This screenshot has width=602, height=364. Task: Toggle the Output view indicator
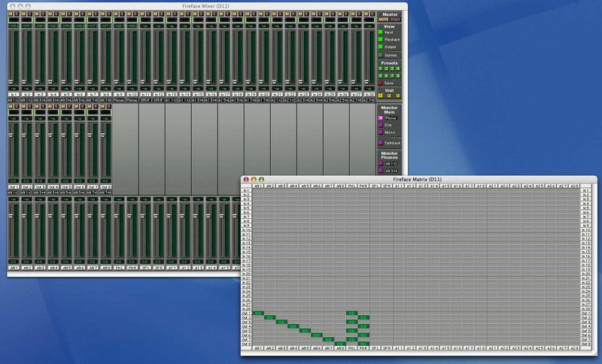pyautogui.click(x=381, y=47)
